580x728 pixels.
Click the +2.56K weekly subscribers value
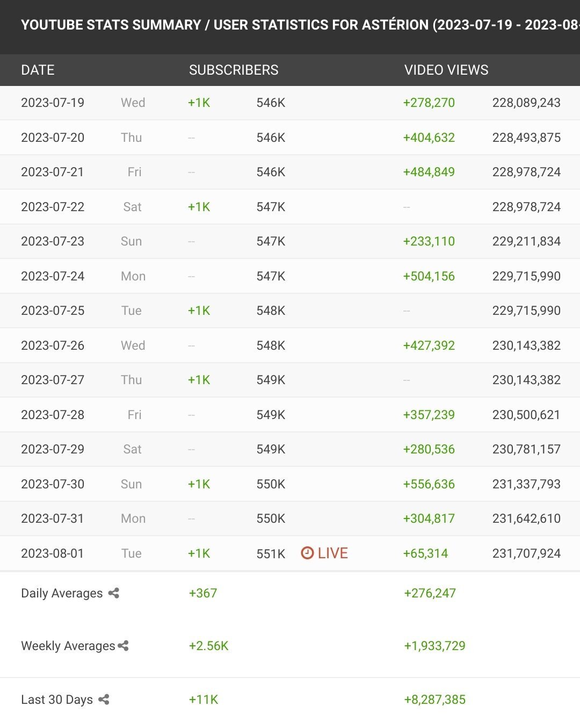tap(209, 646)
